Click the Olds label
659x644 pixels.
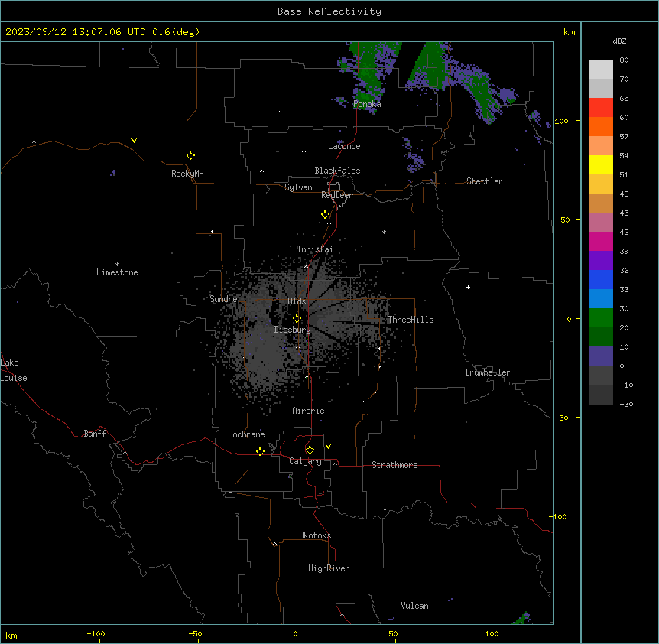pos(297,301)
